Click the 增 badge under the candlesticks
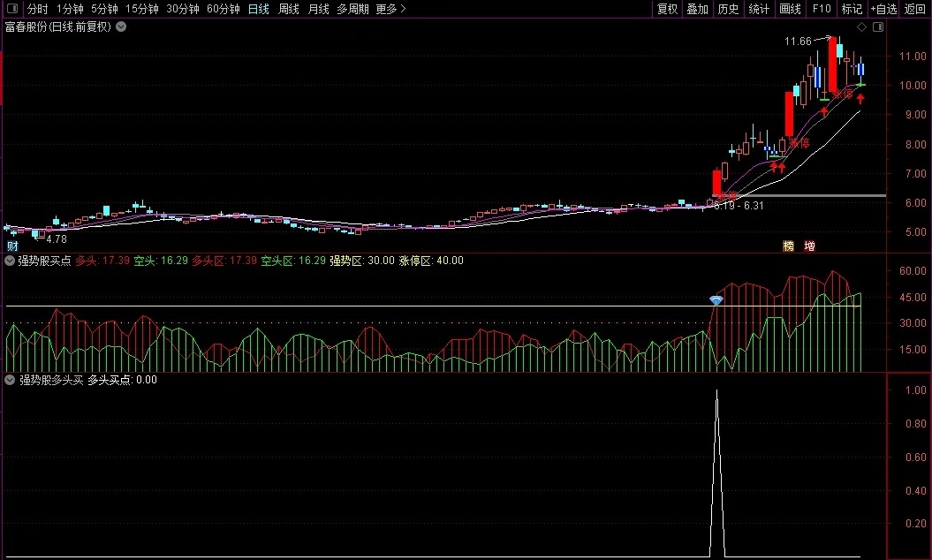 [x=809, y=246]
